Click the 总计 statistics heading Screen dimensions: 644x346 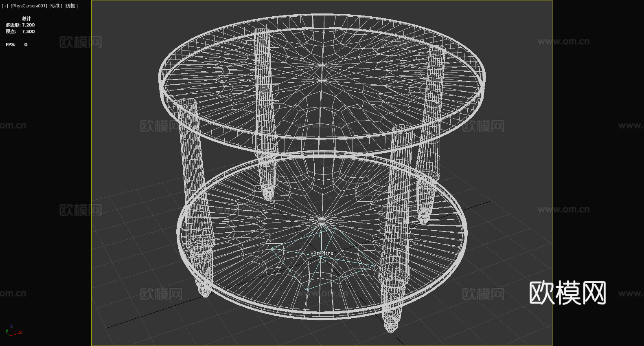tap(26, 18)
